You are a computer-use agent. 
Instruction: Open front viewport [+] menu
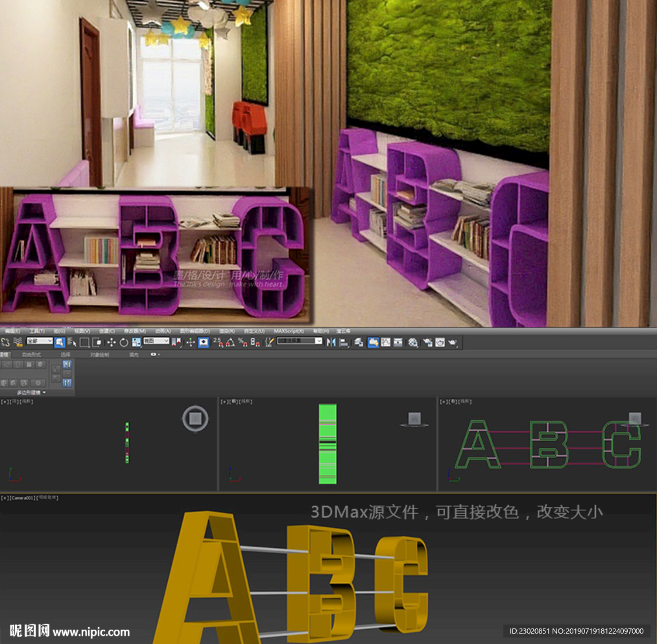[x=224, y=401]
